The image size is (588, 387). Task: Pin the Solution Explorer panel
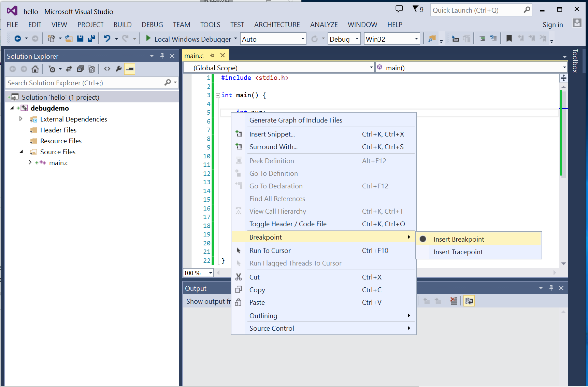point(162,56)
